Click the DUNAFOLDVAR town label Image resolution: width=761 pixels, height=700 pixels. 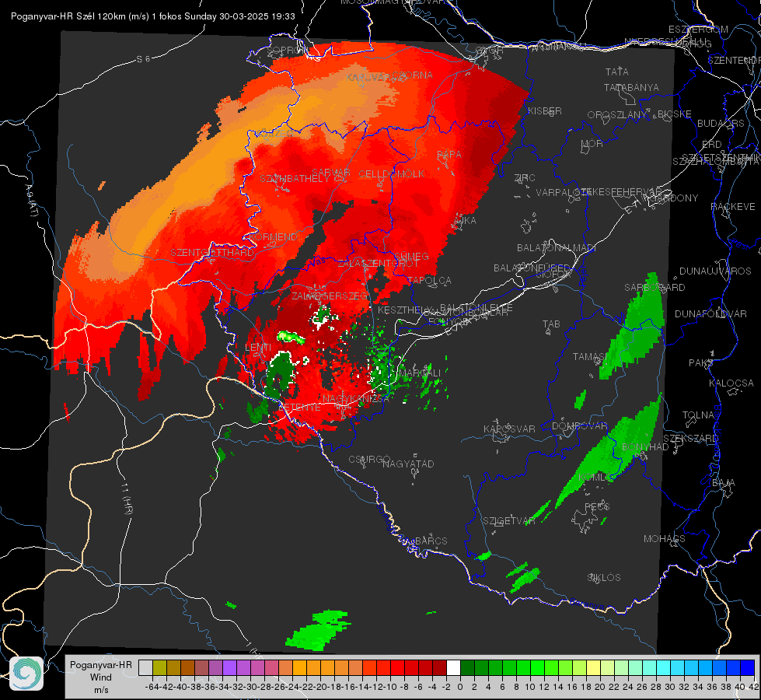tap(710, 313)
